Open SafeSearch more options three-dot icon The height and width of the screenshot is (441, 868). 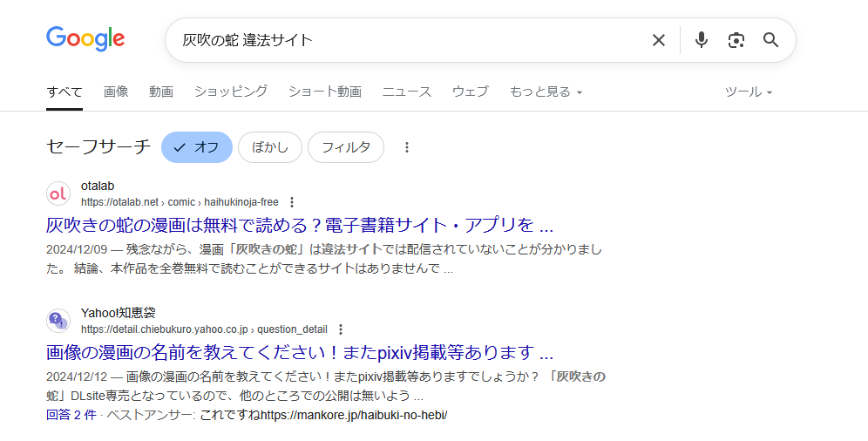click(x=406, y=147)
